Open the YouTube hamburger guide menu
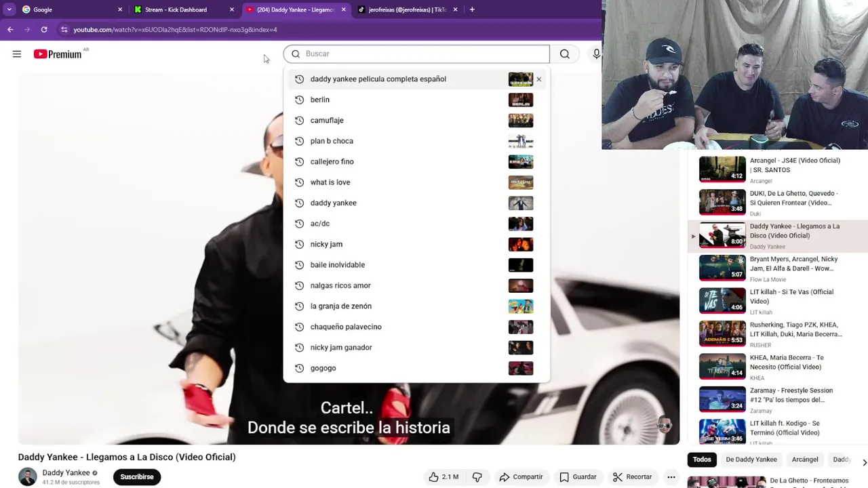 pyautogui.click(x=17, y=54)
